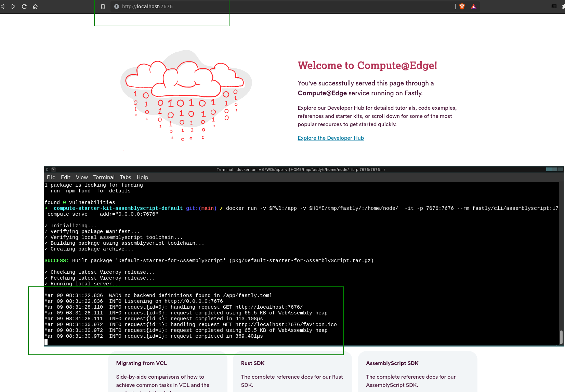View site info icon beside URL
Screen dimensions: 565x392
click(117, 6)
